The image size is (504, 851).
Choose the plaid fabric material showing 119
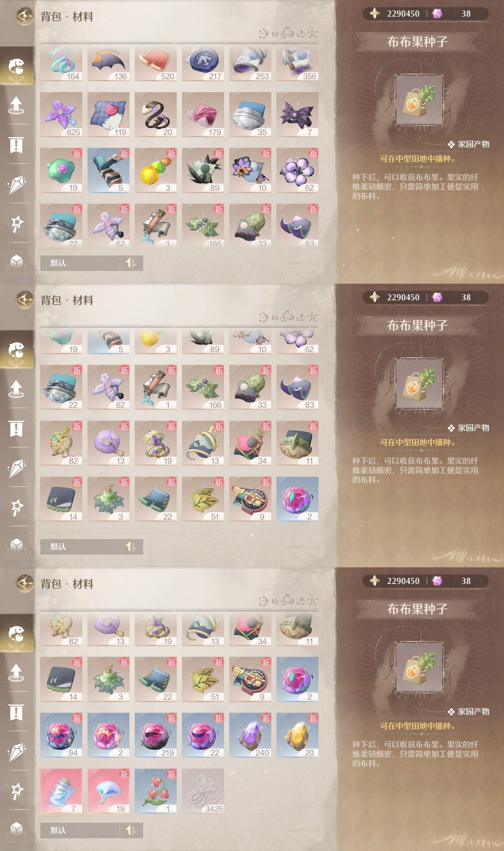click(108, 115)
